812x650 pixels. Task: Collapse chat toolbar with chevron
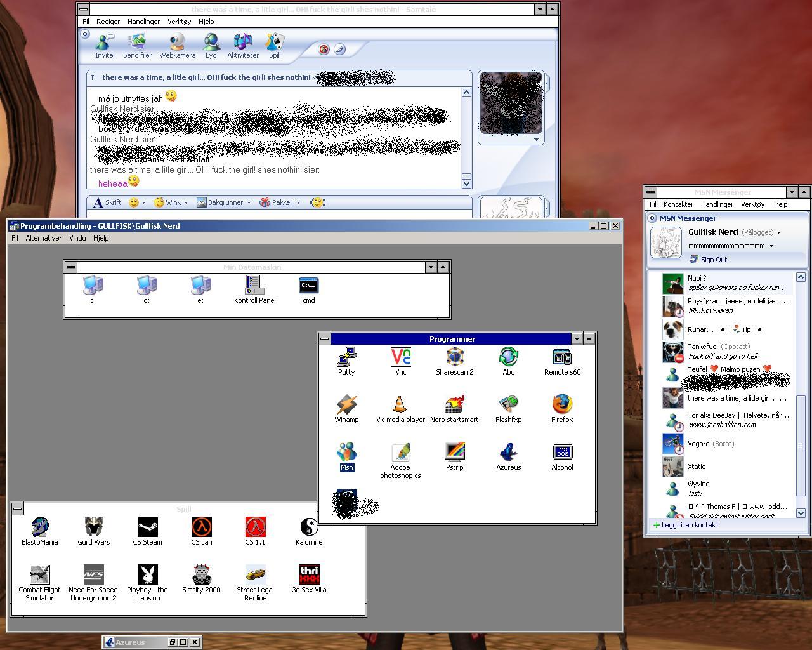point(85,34)
